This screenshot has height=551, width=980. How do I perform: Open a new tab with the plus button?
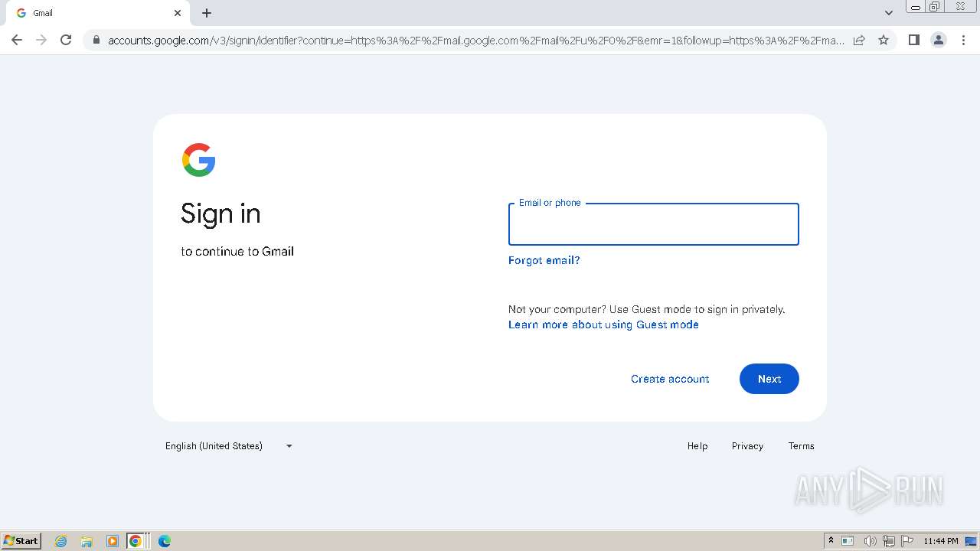(x=207, y=13)
